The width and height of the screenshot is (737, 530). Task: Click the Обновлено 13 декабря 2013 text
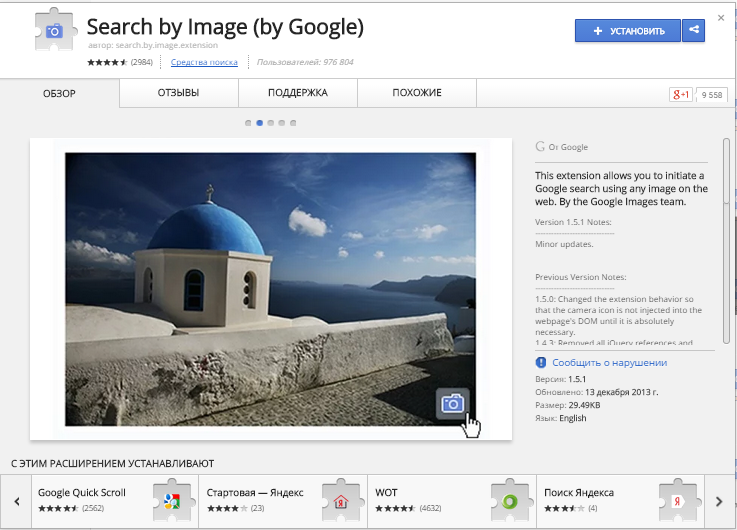pos(596,392)
